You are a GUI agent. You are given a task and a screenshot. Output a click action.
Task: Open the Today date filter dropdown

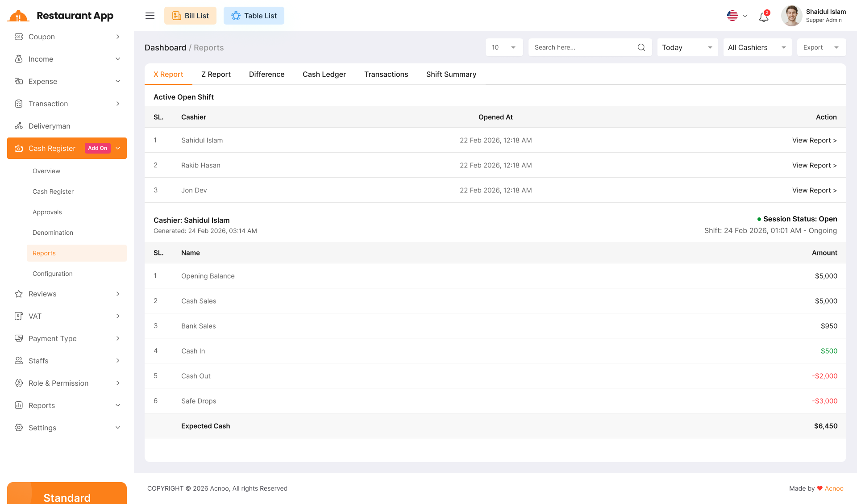tap(687, 47)
